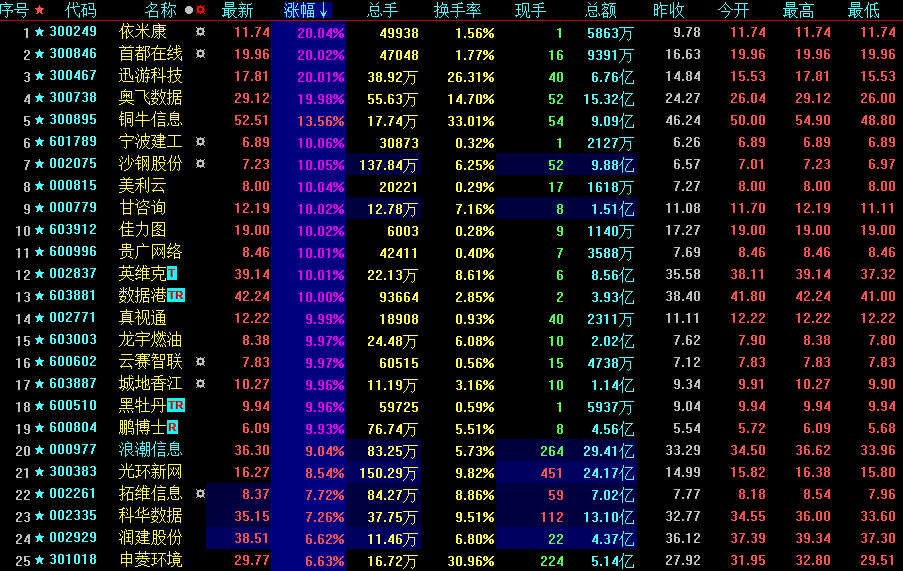Click the marker icon next to 沙钢股份
The width and height of the screenshot is (903, 571).
[x=200, y=163]
